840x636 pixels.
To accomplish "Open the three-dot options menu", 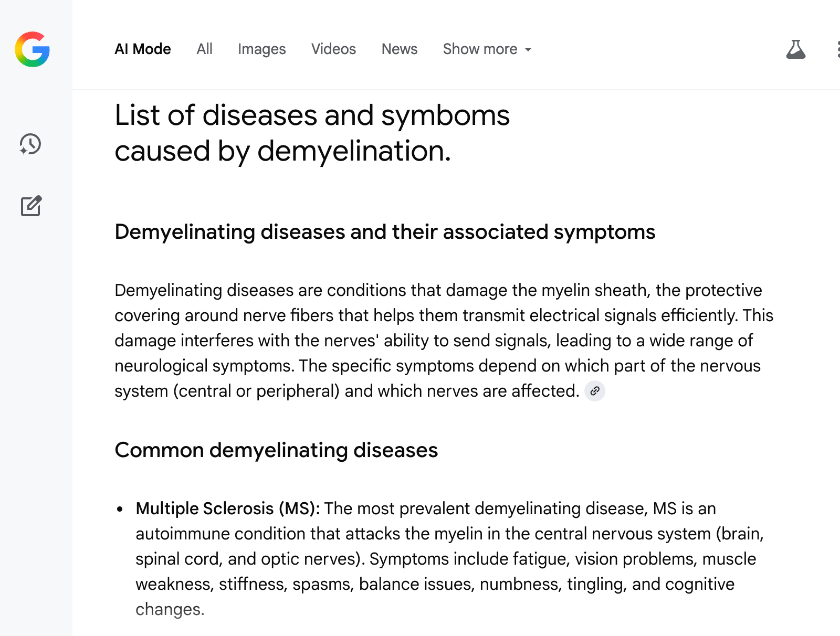I will point(838,49).
